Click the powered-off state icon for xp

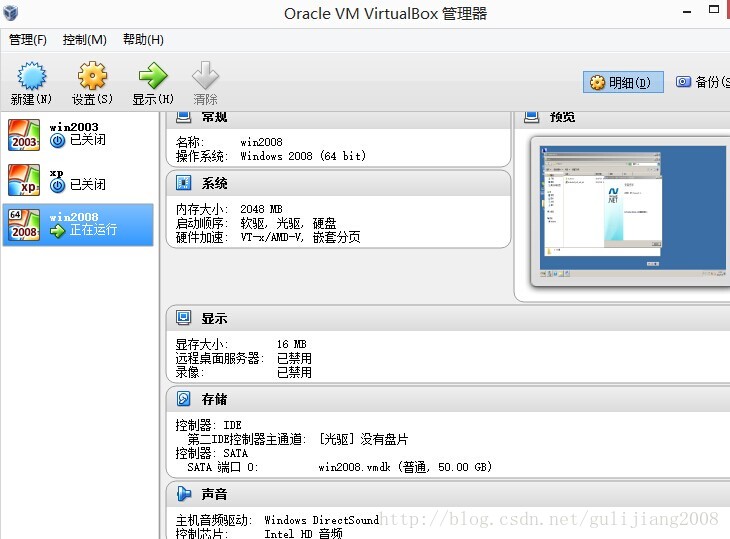click(x=57, y=186)
